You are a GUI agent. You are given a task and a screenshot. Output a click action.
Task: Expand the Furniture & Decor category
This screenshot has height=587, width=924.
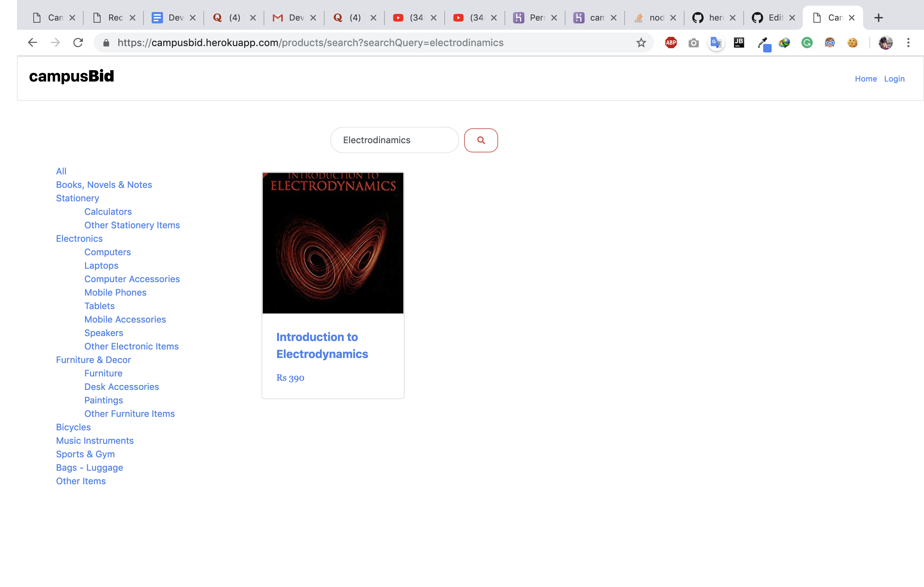point(94,359)
